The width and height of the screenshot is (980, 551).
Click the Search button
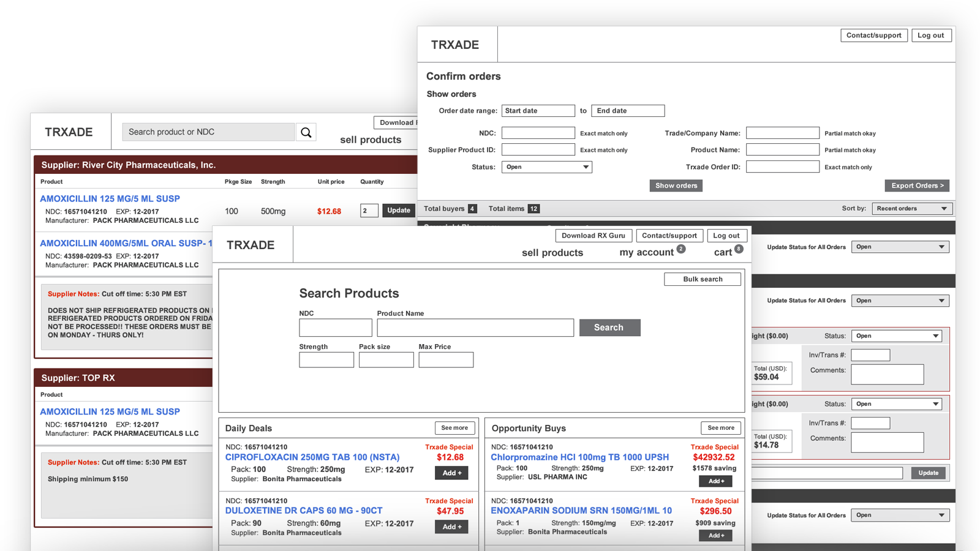click(x=609, y=328)
